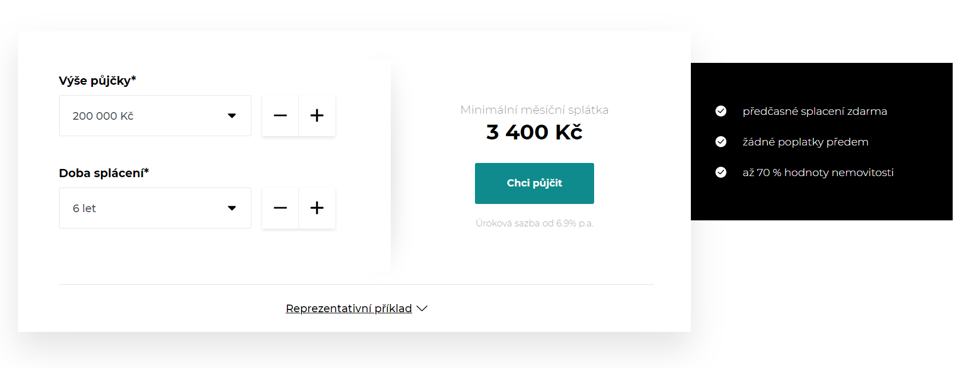Click checkmark icon beside 70 % hodnoty nemovitosti
Screen dimensions: 980x368
[721, 172]
